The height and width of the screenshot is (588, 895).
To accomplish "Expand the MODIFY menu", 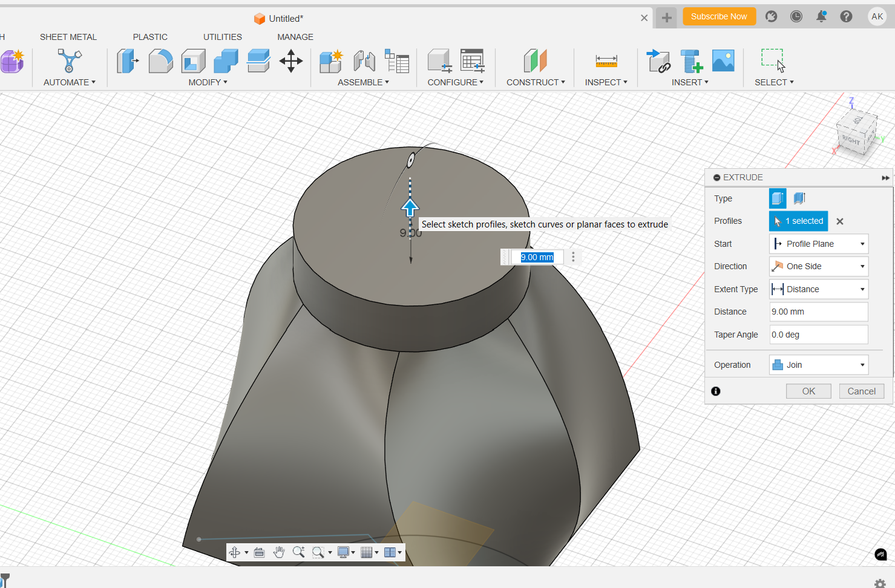I will click(208, 82).
